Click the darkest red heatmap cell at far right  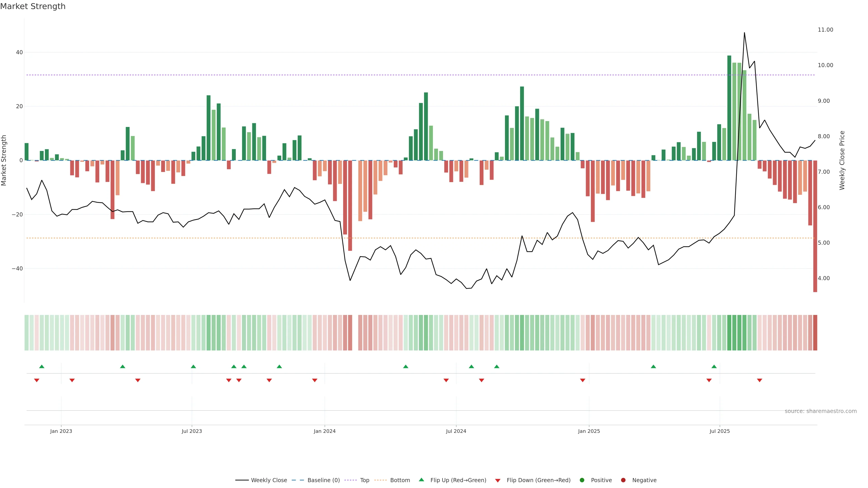click(x=815, y=332)
